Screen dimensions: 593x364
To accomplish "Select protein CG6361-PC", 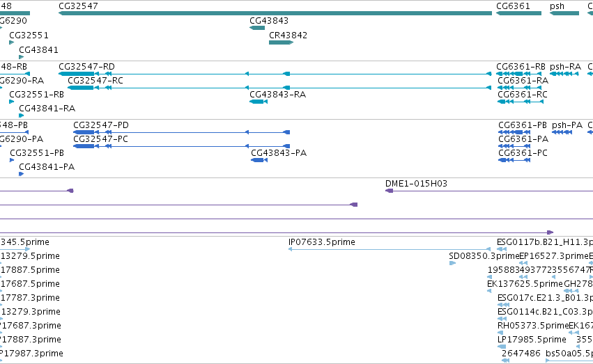I will [x=514, y=160].
